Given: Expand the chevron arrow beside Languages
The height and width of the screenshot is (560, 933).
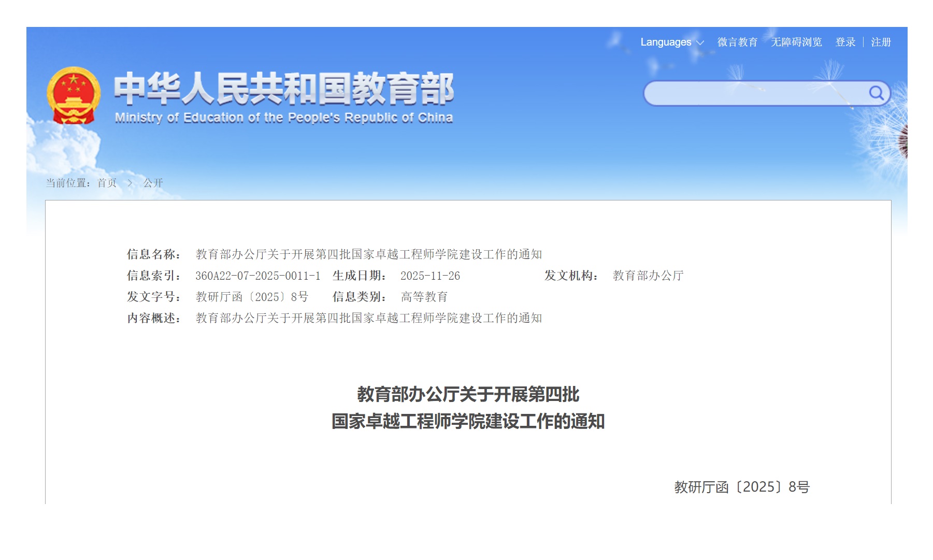Looking at the screenshot, I should [x=700, y=43].
